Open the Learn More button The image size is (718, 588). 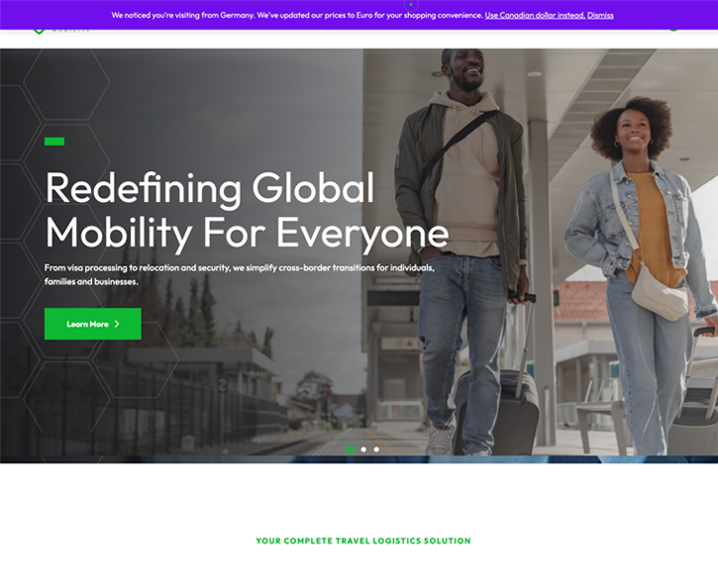tap(93, 324)
